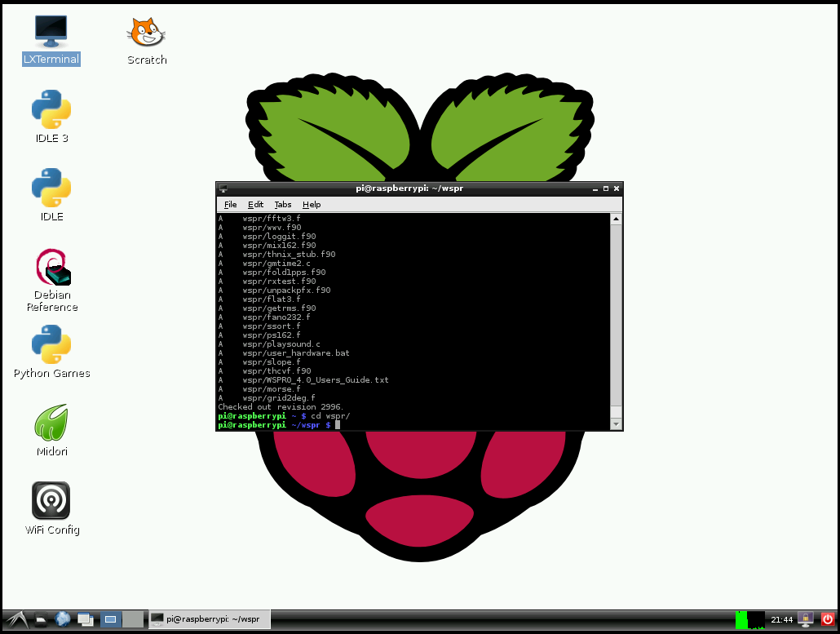The width and height of the screenshot is (840, 634).
Task: Click the terminal scrollbar up arrow
Action: (x=616, y=219)
